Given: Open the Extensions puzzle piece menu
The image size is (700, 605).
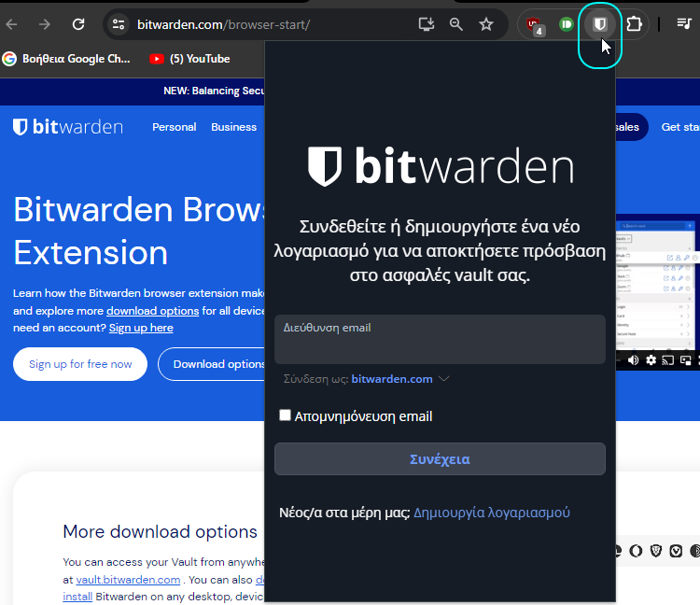Looking at the screenshot, I should coord(634,24).
